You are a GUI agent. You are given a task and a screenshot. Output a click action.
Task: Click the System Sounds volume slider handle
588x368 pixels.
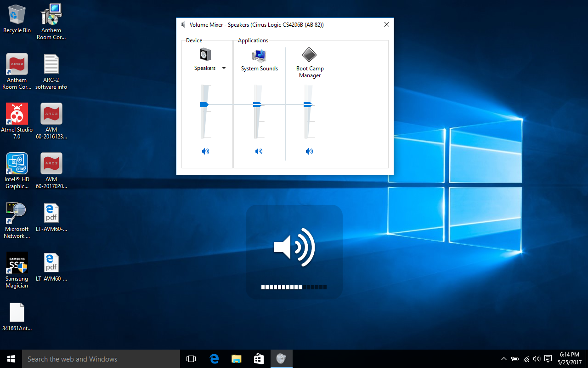[257, 105]
